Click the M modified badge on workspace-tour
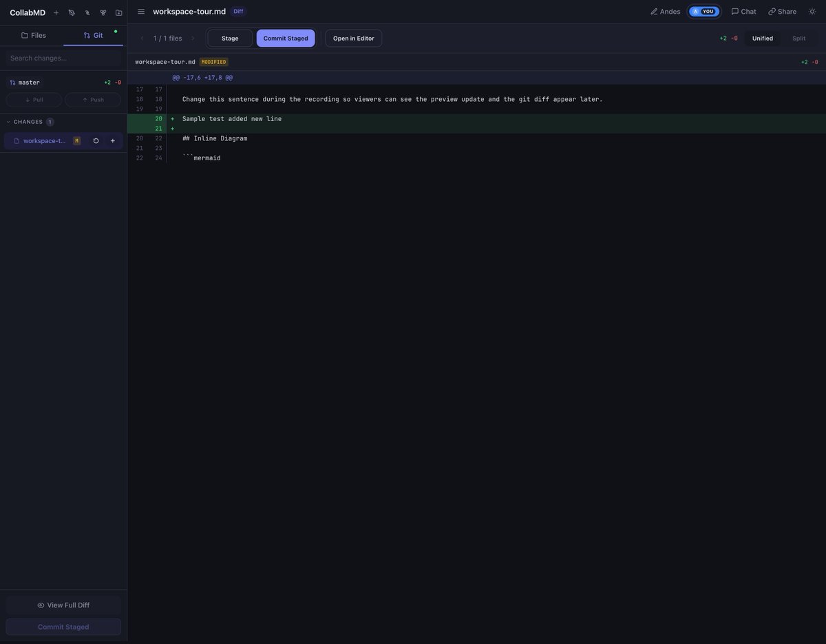Screen dimensions: 826x644 coord(76,141)
